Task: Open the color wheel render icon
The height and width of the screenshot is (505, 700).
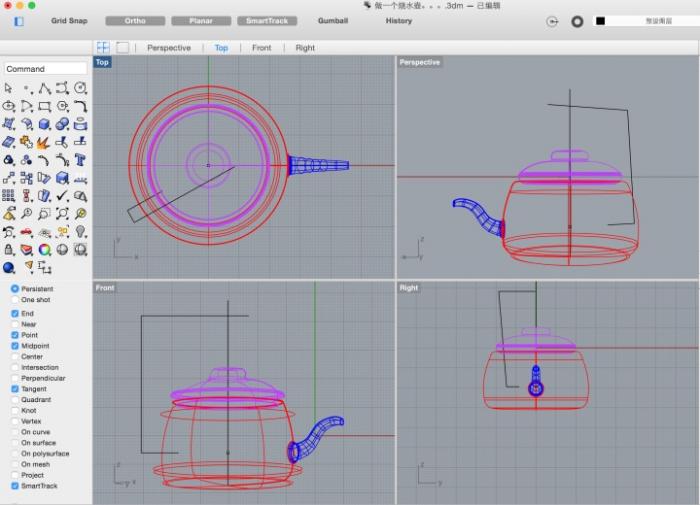Action: point(45,249)
